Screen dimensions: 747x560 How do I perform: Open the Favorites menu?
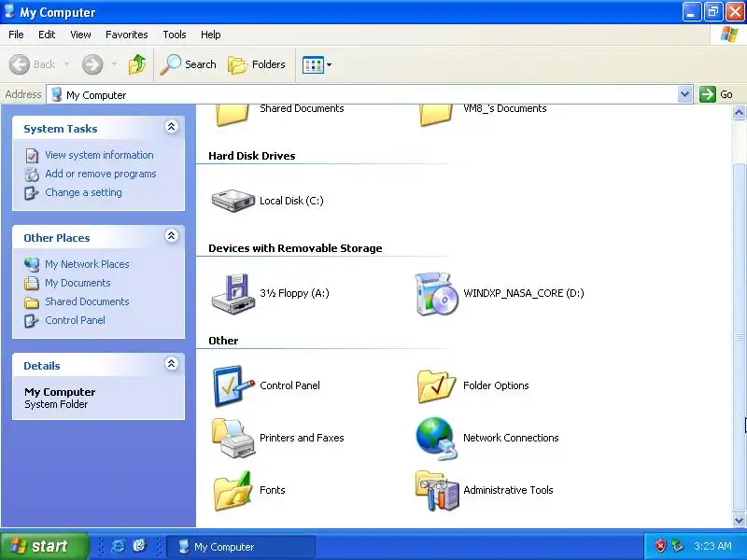pyautogui.click(x=127, y=35)
